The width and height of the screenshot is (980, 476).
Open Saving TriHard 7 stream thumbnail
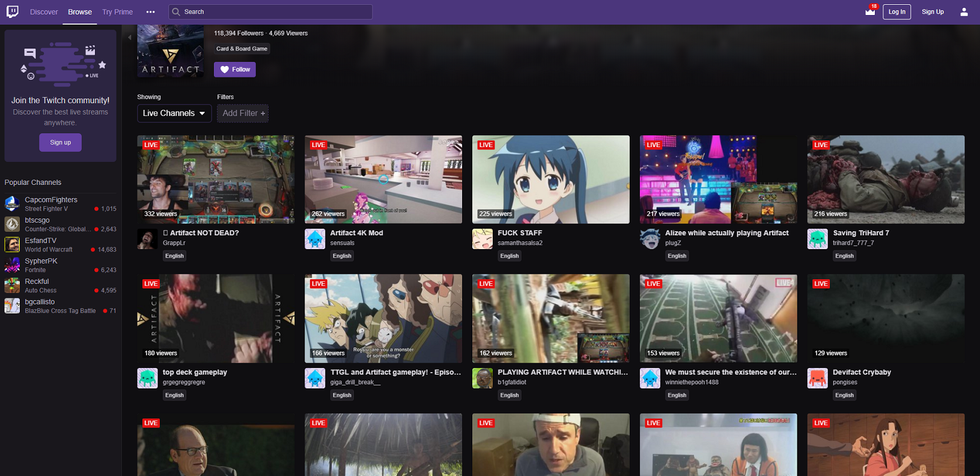(x=886, y=179)
